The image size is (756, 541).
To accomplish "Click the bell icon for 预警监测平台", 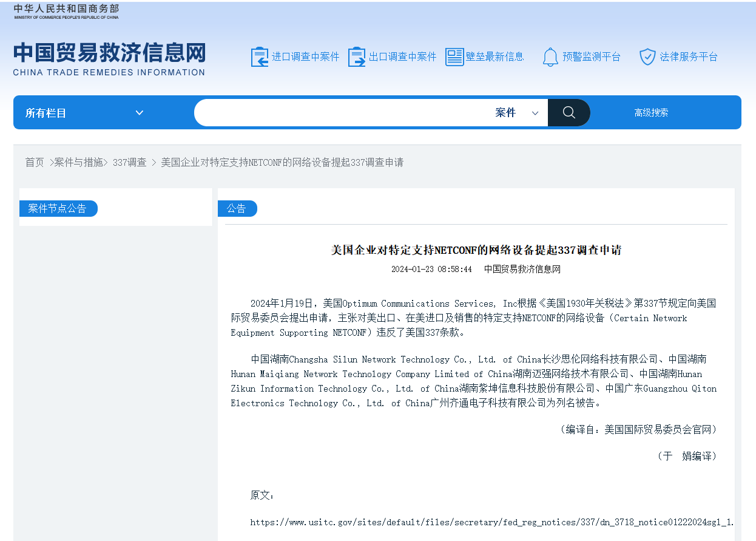I will (550, 57).
